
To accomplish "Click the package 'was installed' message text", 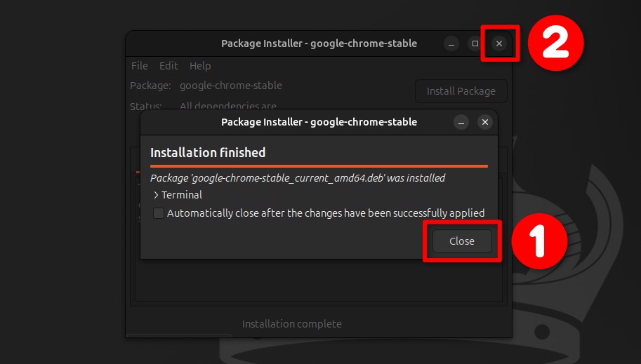I will [298, 178].
